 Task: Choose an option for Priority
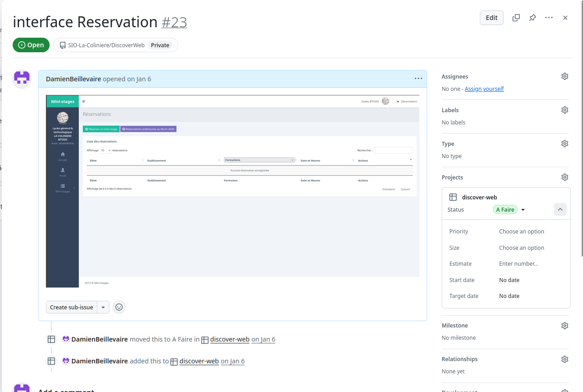click(x=521, y=232)
